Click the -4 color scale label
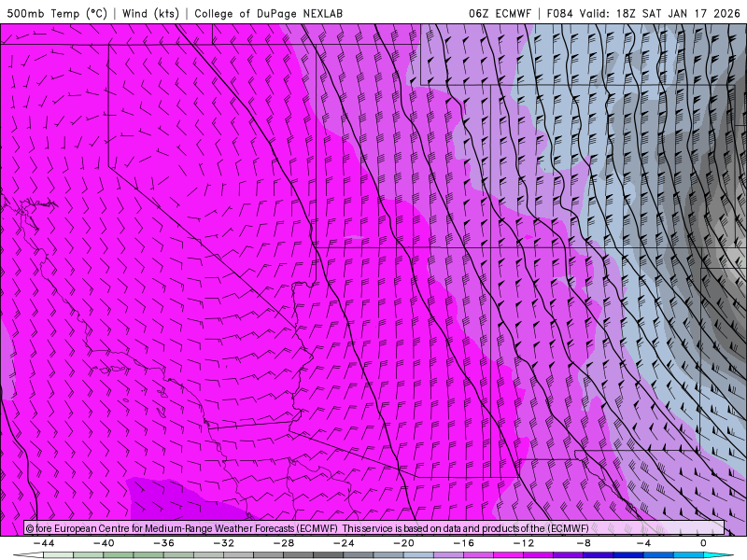The height and width of the screenshot is (560, 747). coord(643,543)
